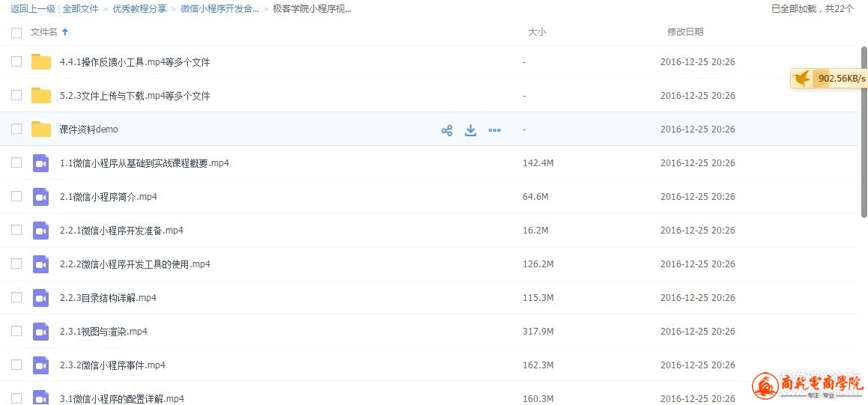Check the box for 课件资料demo folder
Viewport: 868px width, 405px height.
point(16,129)
